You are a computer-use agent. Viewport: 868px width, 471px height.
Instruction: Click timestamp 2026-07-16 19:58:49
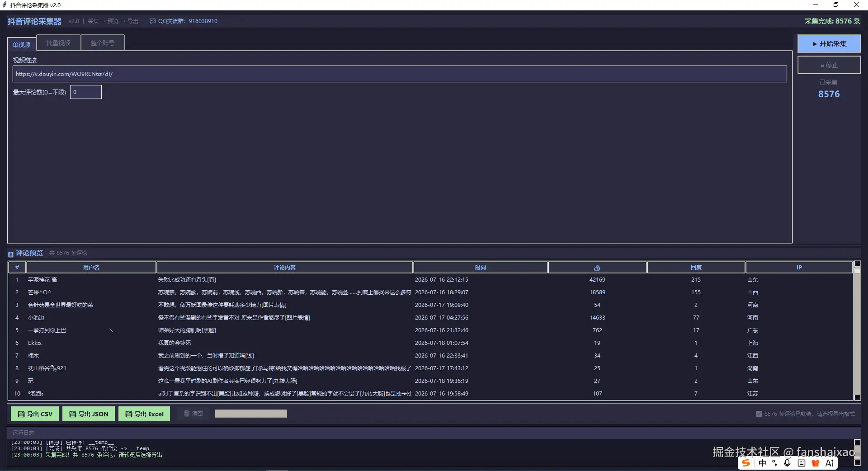pos(442,394)
